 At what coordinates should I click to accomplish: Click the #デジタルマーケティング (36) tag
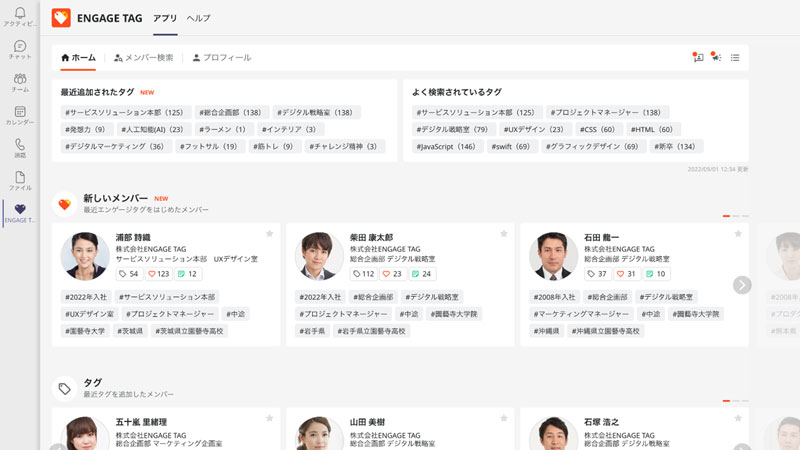[114, 146]
